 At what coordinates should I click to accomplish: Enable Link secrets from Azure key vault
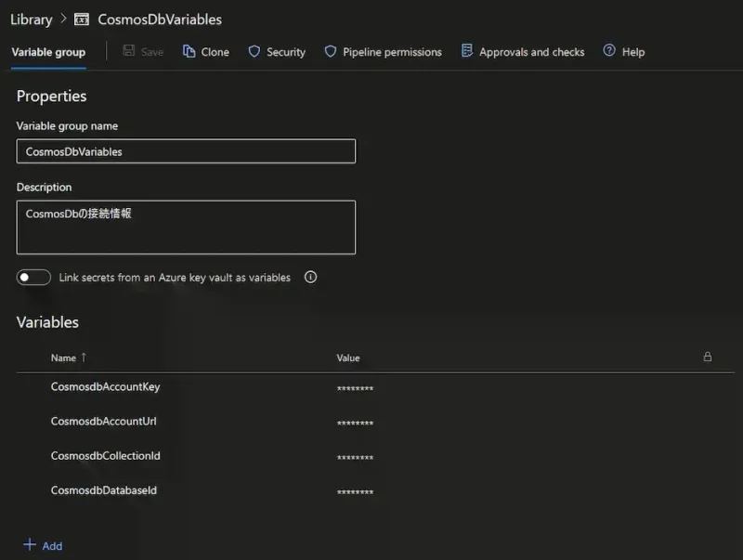[x=33, y=277]
